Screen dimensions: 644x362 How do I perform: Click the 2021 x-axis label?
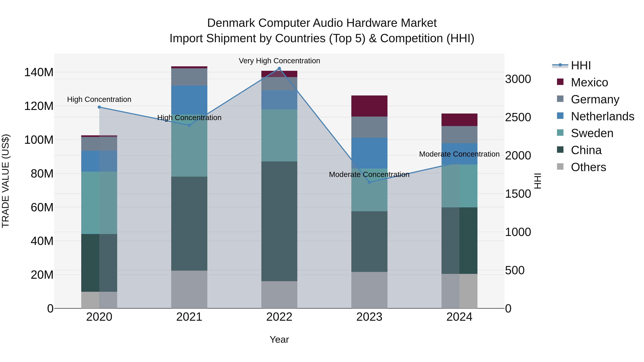click(x=189, y=317)
